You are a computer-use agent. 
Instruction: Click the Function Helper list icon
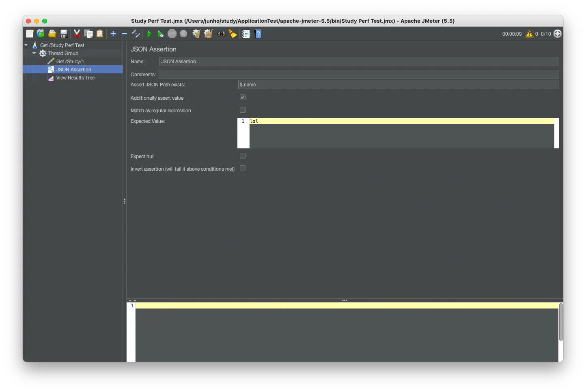[x=246, y=34]
